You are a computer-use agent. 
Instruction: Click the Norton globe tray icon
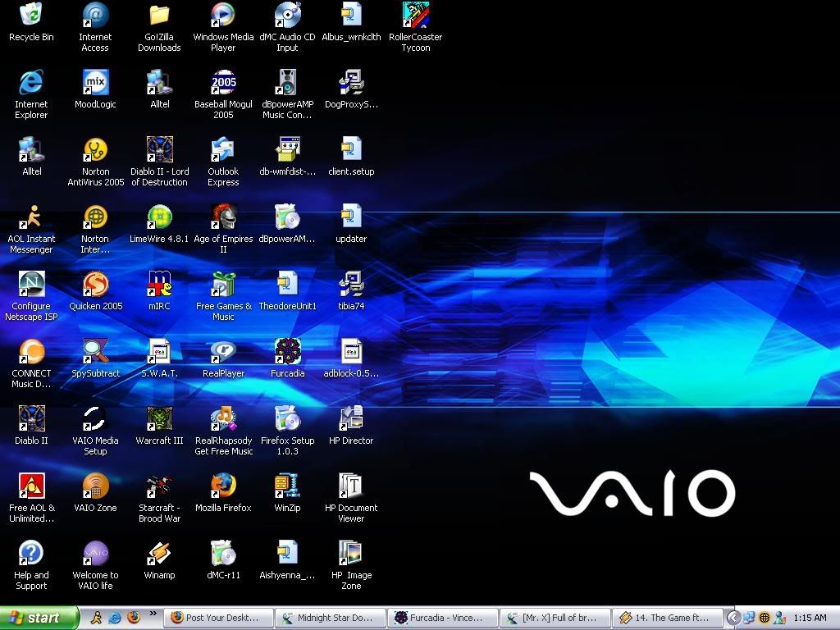pos(765,618)
